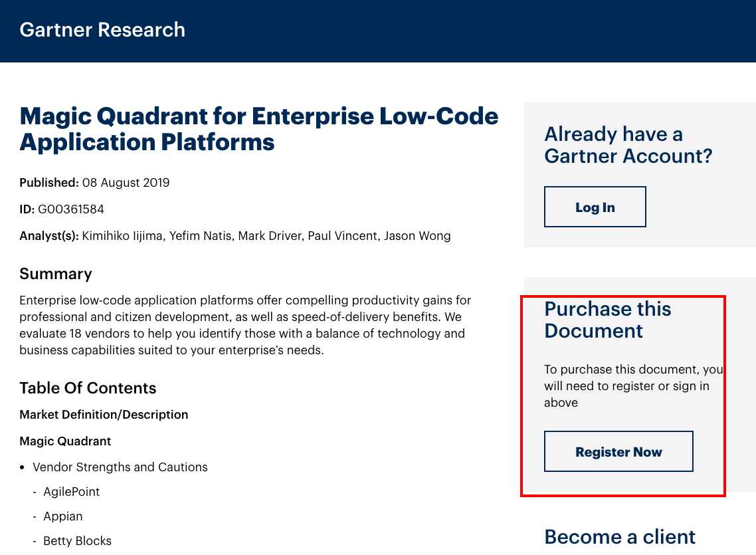Select the Appian table of contents entry
This screenshot has width=756, height=555.
click(x=63, y=516)
